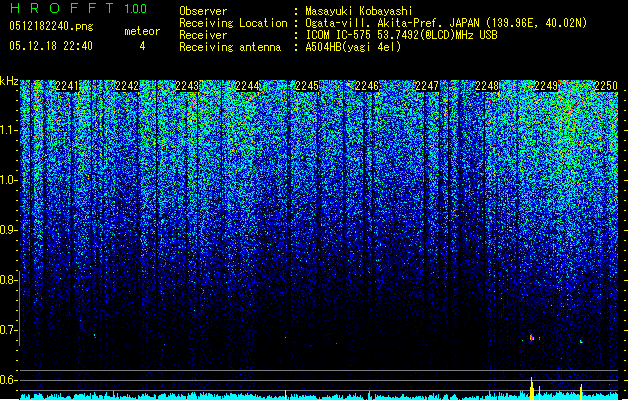Screen dimensions: 629x400
Task: Click the meteor count value 4
Action: coord(142,46)
